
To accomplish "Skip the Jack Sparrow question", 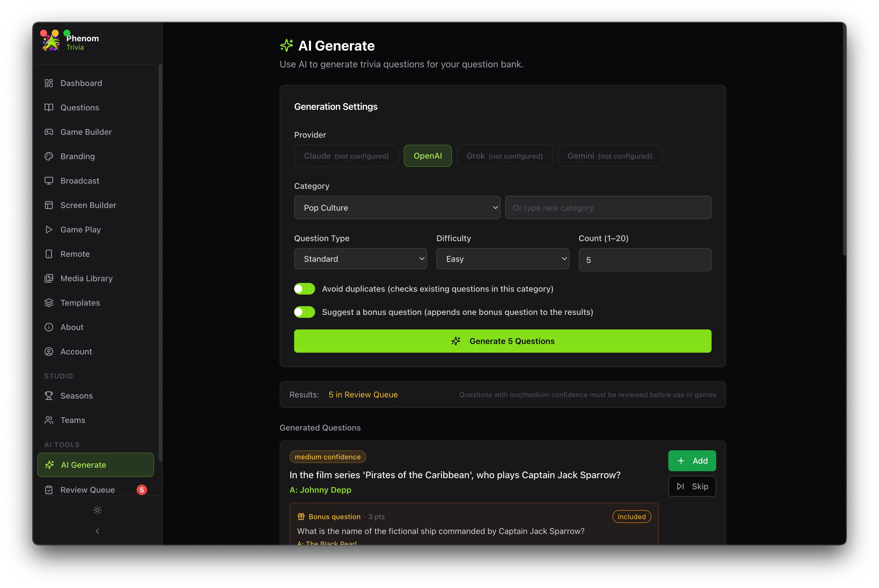I will (692, 486).
